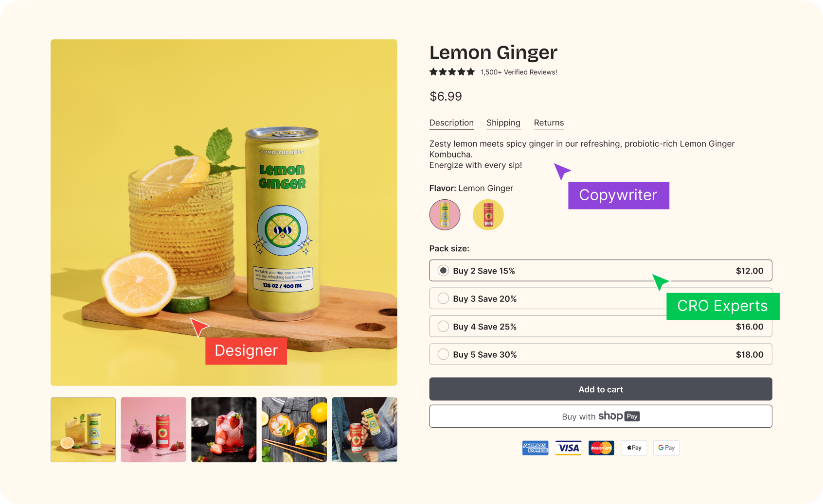823x504 pixels.
Task: View the pink hibiscus can thumbnail
Action: tap(153, 430)
